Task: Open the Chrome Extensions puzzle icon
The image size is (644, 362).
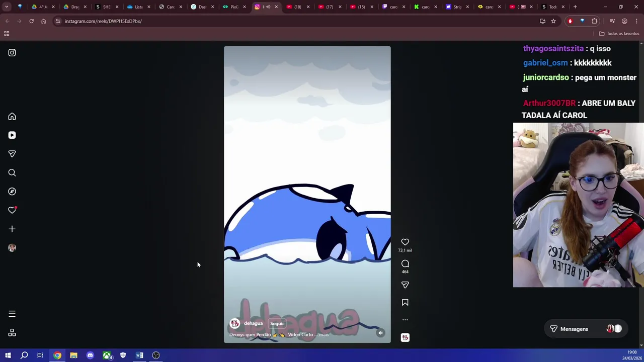Action: click(594, 21)
